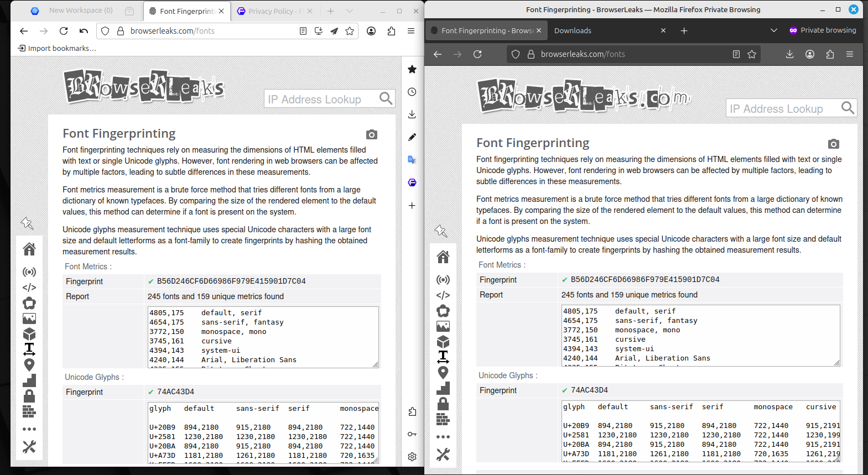This screenshot has height=475, width=868.
Task: Open downloads arrow in right Firefox toolbar
Action: click(789, 54)
